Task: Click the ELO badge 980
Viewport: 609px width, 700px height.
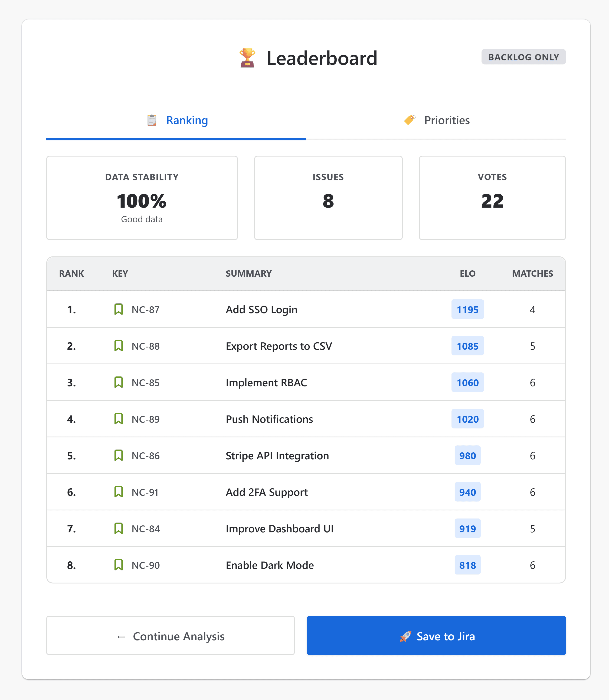Action: [468, 455]
